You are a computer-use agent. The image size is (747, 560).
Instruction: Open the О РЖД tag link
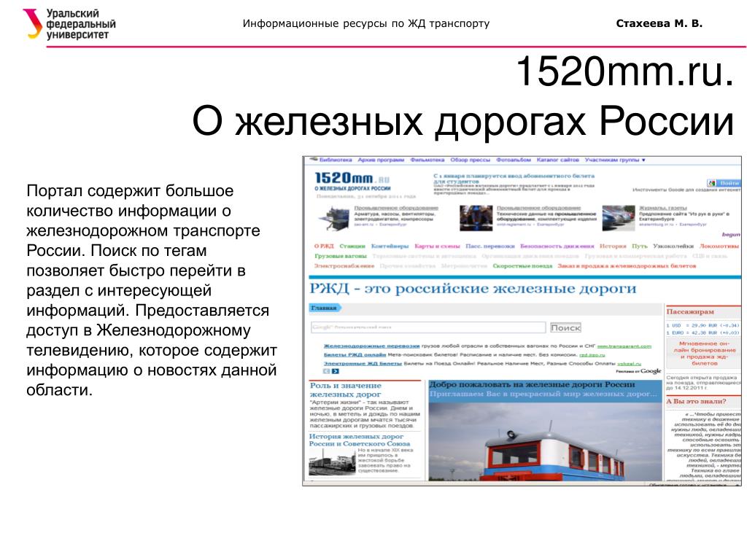pos(324,246)
